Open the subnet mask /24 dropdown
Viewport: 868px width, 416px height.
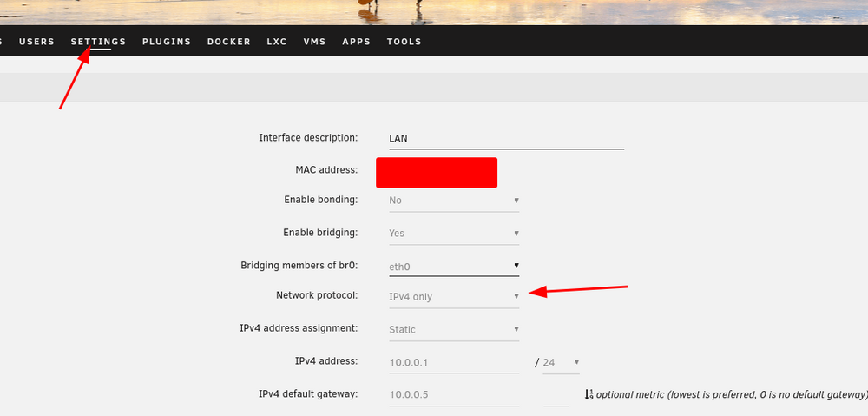561,362
